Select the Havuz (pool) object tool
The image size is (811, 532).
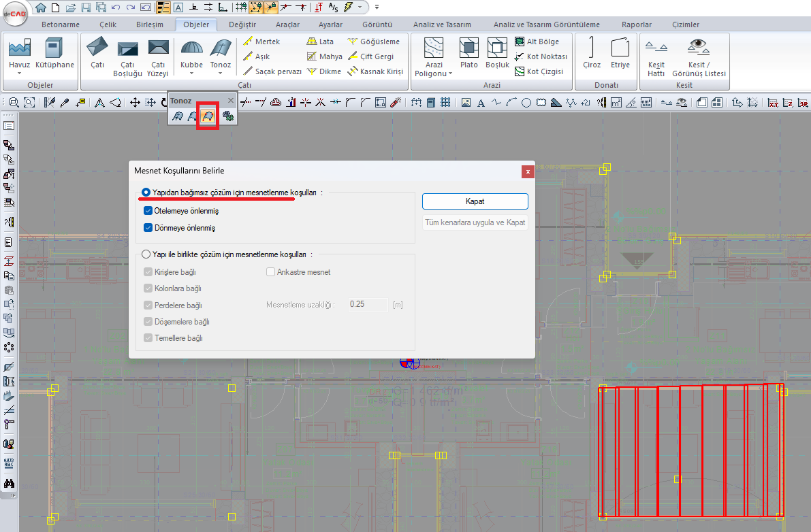pos(19,53)
